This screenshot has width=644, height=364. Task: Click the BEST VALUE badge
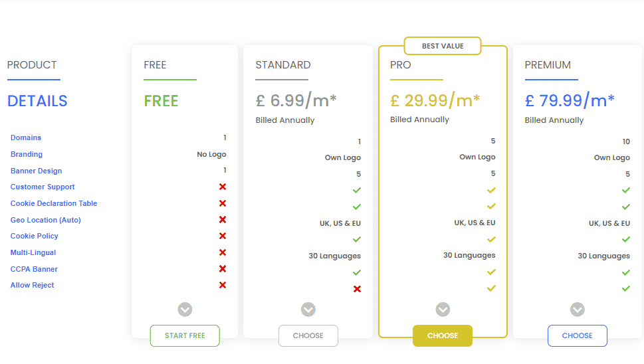pos(443,46)
